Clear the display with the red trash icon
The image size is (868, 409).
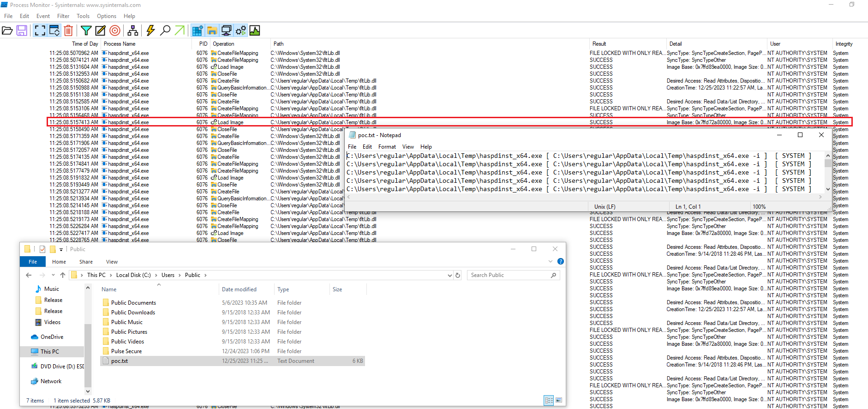(x=68, y=30)
